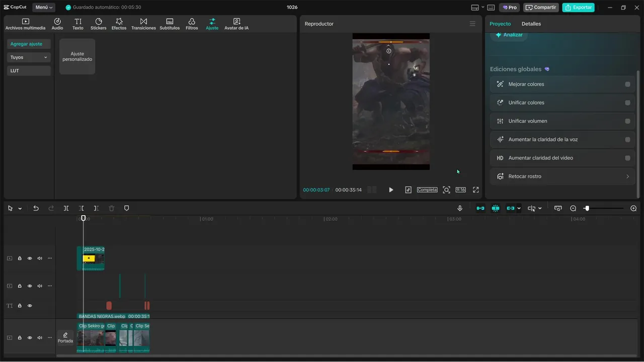Enable Aumentar la claridad de la voz
Screen dimensions: 644x362
coord(627,140)
